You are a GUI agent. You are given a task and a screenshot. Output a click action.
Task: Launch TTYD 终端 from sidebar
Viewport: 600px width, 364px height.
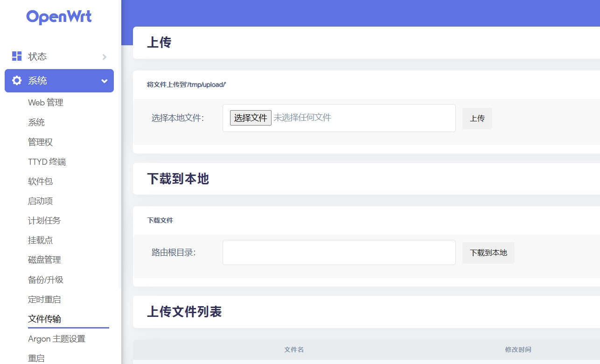47,162
